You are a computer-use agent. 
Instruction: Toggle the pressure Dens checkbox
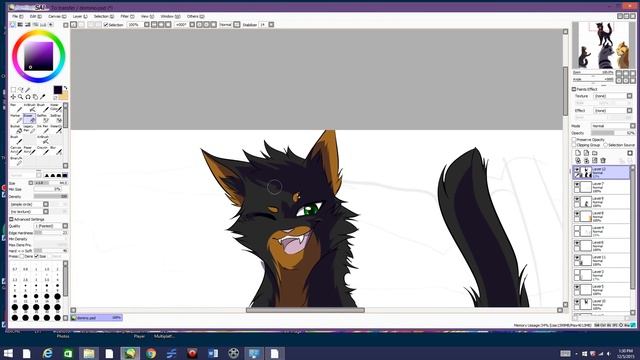(x=22, y=256)
